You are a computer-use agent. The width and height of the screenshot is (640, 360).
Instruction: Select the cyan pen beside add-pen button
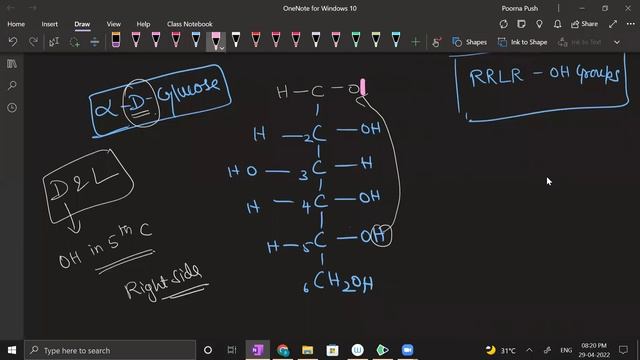click(x=396, y=40)
